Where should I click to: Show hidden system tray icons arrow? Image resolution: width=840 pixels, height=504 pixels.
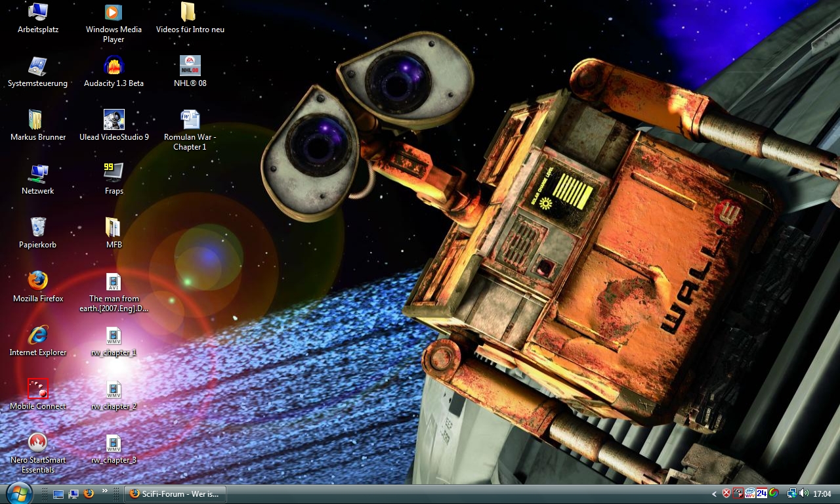(x=714, y=493)
